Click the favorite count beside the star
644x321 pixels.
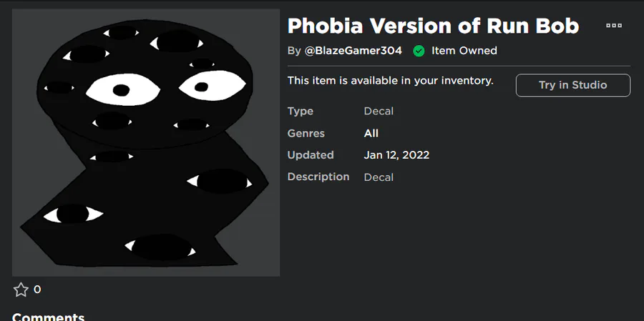(37, 290)
